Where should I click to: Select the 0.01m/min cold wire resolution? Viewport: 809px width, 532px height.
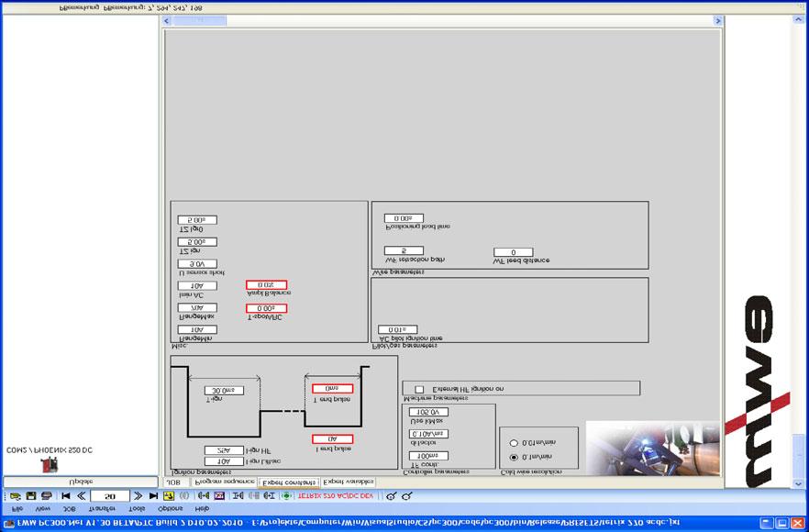(x=514, y=443)
